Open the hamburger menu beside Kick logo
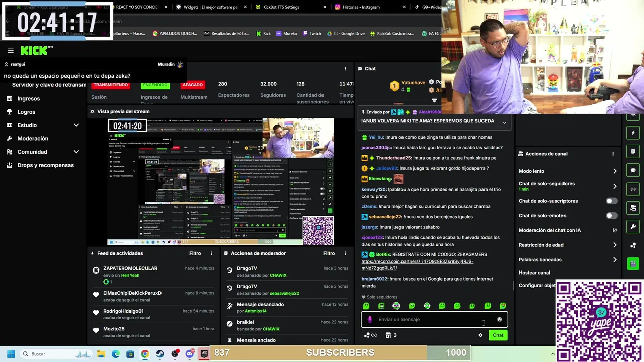The height and width of the screenshot is (362, 644). tap(11, 51)
